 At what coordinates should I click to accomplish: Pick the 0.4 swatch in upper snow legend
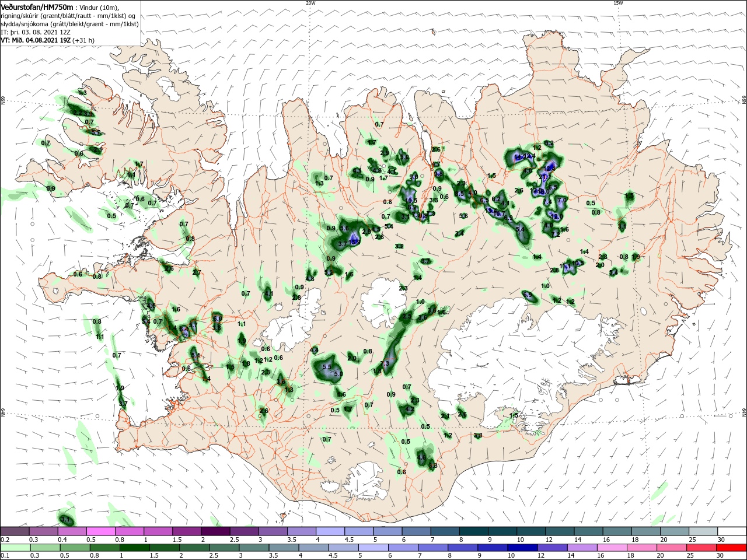tap(72, 531)
